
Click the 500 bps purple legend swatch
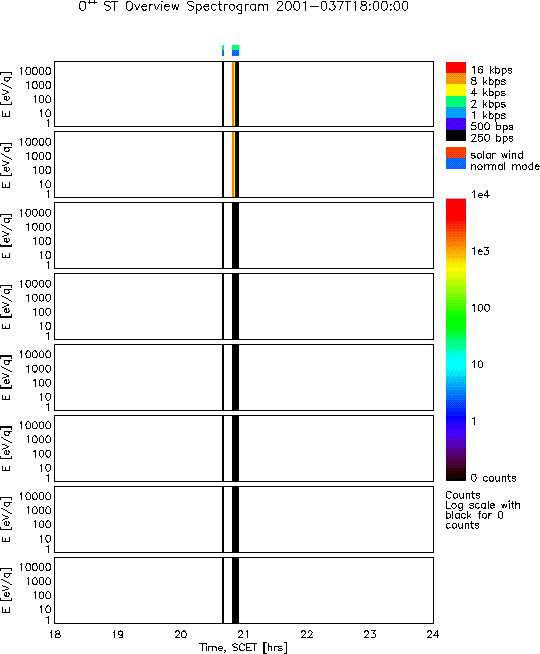tap(456, 124)
